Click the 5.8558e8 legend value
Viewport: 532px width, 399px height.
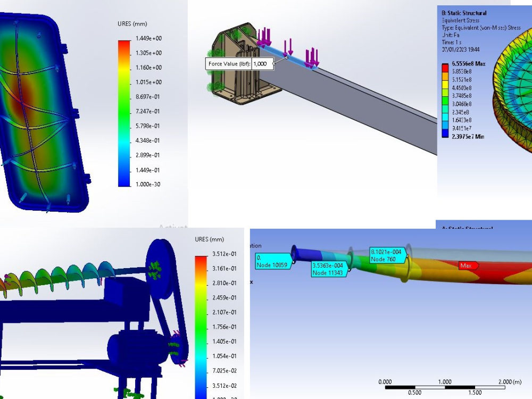(461, 72)
